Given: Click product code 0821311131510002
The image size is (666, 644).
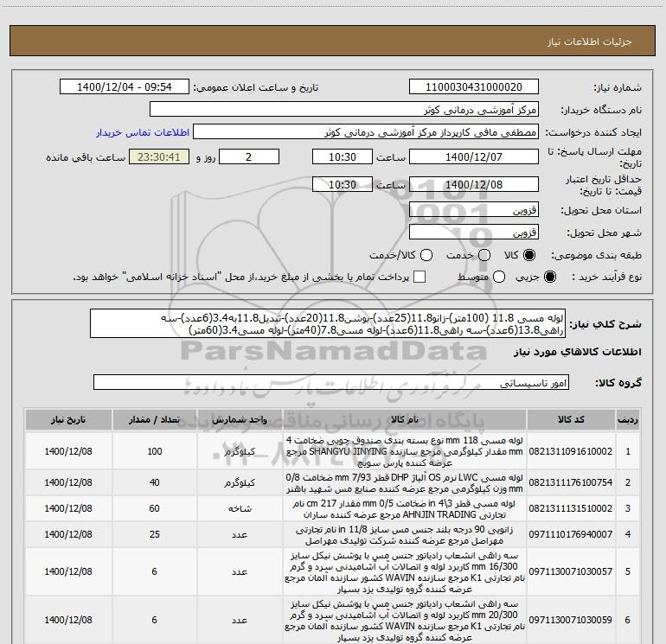Looking at the screenshot, I should [x=571, y=508].
